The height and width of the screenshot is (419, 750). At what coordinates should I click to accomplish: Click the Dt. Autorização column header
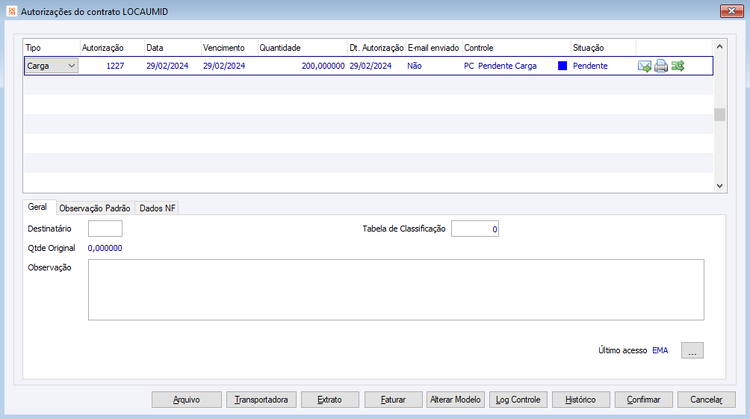(x=376, y=48)
